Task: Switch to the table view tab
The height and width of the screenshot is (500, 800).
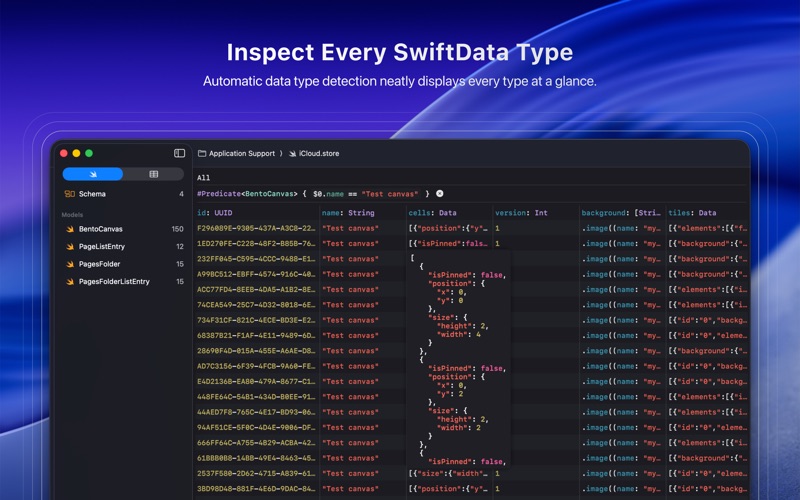Action: click(153, 174)
